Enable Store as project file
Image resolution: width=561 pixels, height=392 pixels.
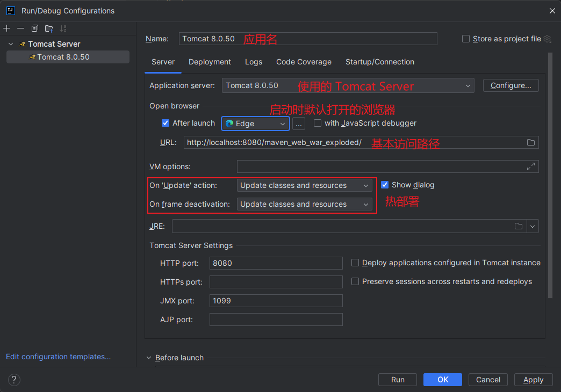(466, 39)
